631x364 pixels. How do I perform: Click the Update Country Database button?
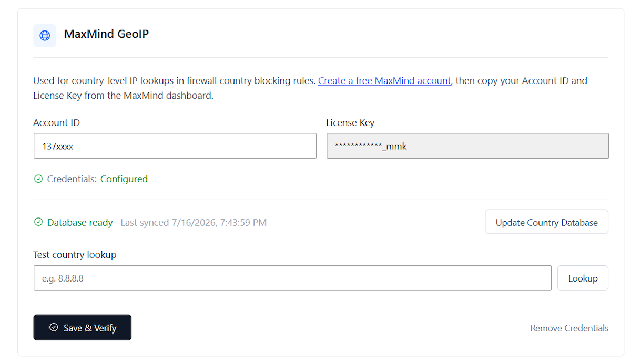(546, 222)
